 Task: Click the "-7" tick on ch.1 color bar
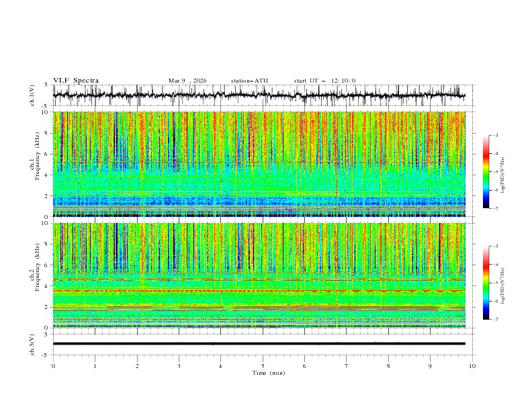tap(496, 208)
